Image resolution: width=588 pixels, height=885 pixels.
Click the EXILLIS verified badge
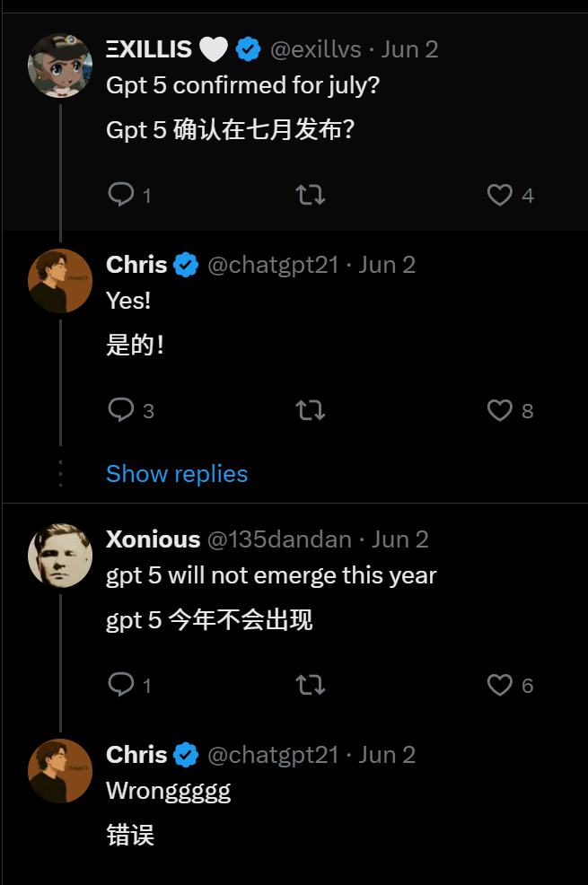[248, 49]
